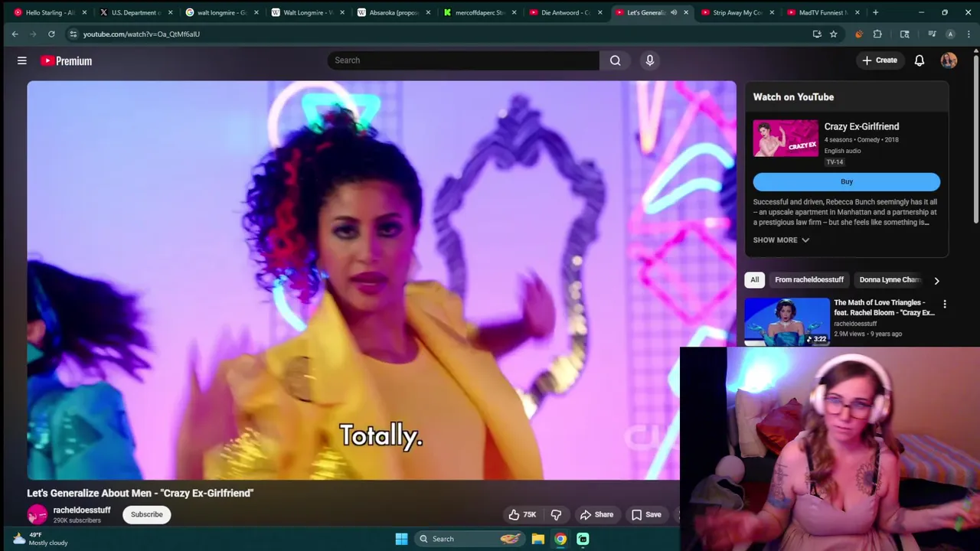This screenshot has height=551, width=980.
Task: Open the YouTube account avatar menu
Action: (x=949, y=60)
